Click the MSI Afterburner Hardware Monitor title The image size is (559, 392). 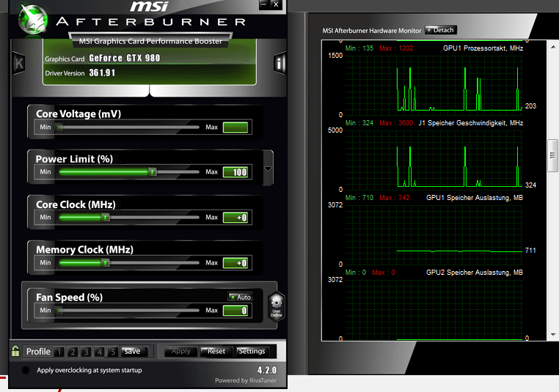(371, 31)
